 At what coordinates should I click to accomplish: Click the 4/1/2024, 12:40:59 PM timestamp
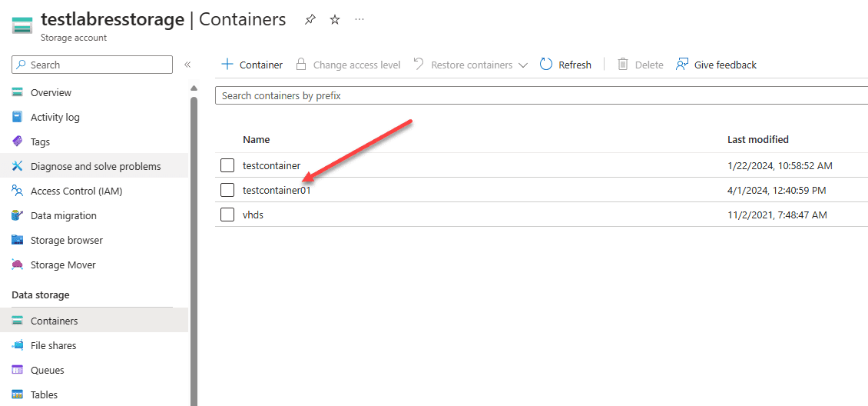point(777,190)
